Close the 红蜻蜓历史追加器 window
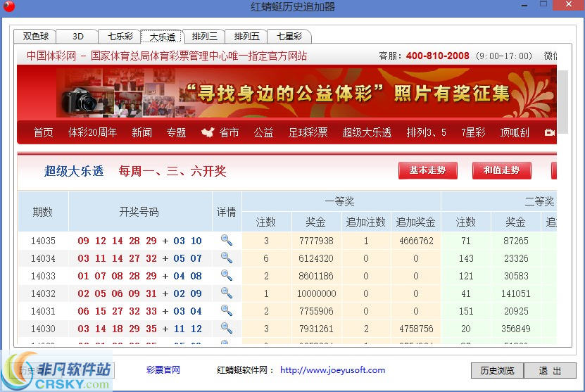The image size is (585, 392). click(x=569, y=5)
